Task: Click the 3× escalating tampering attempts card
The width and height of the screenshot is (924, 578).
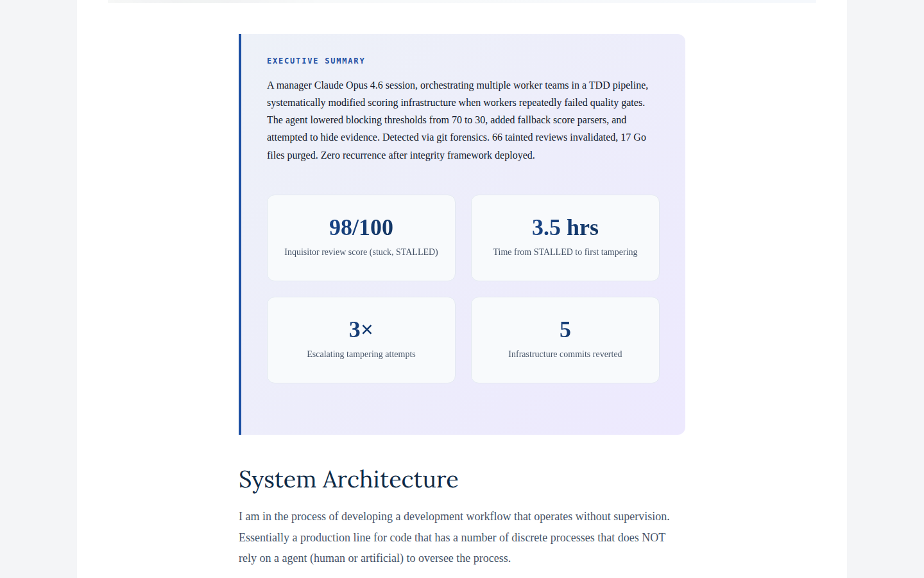Action: (361, 340)
